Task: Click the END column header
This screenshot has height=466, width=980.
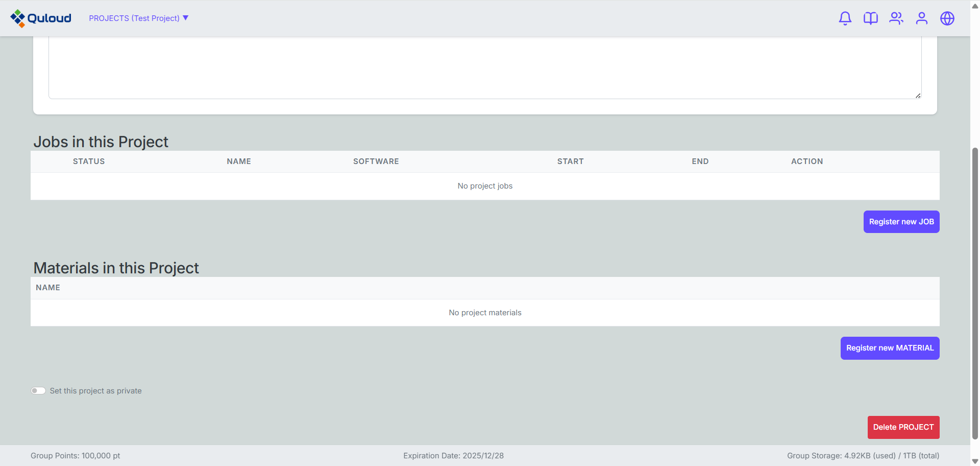Action: pos(700,161)
